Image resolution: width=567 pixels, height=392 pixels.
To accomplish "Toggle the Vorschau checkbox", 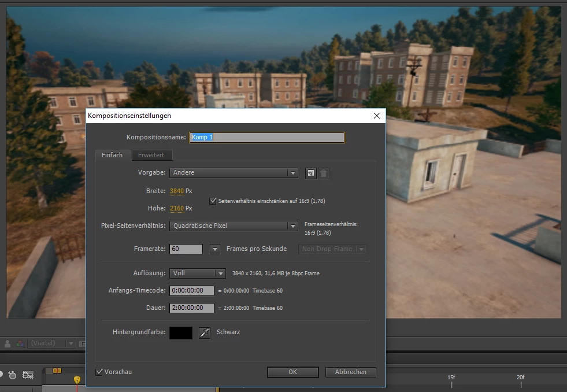I will click(x=99, y=372).
